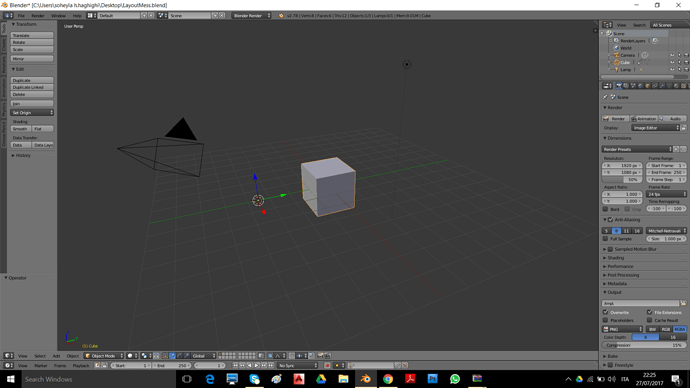
Task: Open the Material properties tab icon
Action: point(676,86)
